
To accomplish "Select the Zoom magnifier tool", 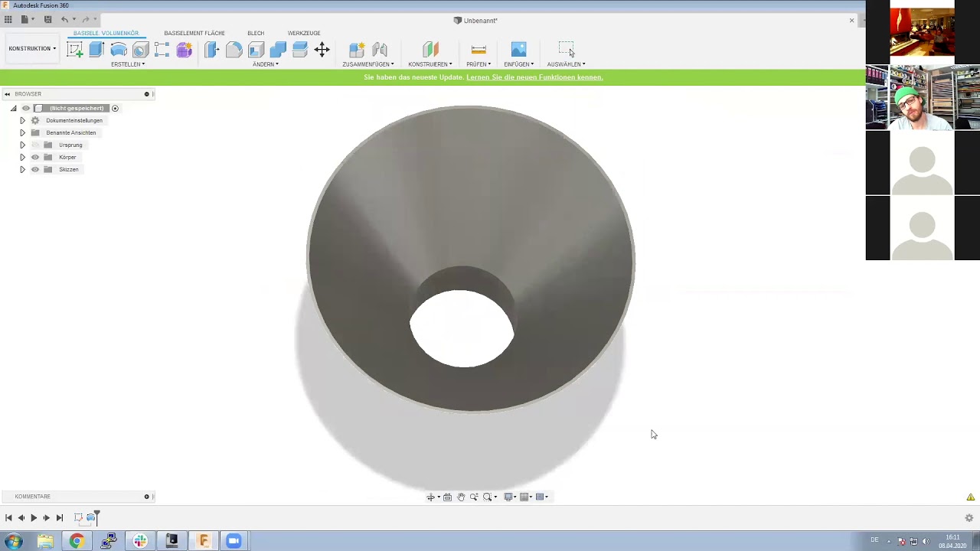I will click(x=474, y=497).
